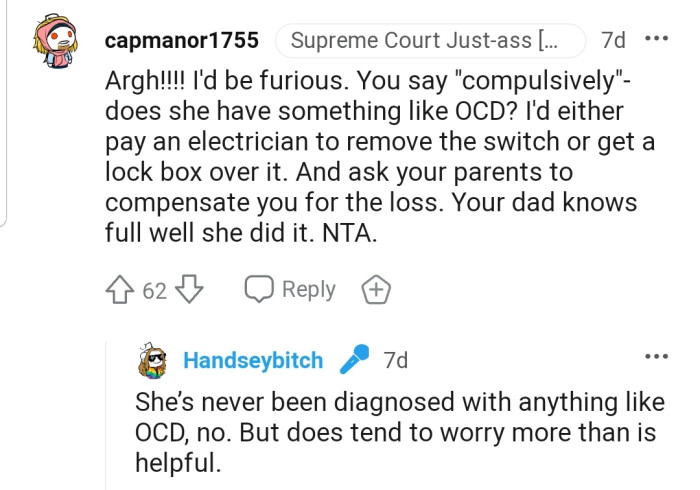This screenshot has width=700, height=490.
Task: Click capmanor1755's 7d timestamp
Action: click(612, 42)
